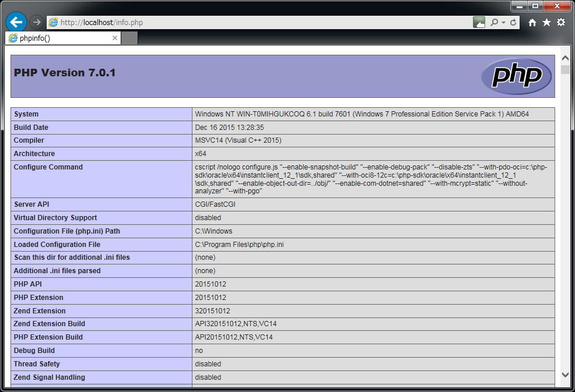The image size is (575, 392).
Task: Open Favorites with the star icon
Action: (x=546, y=22)
